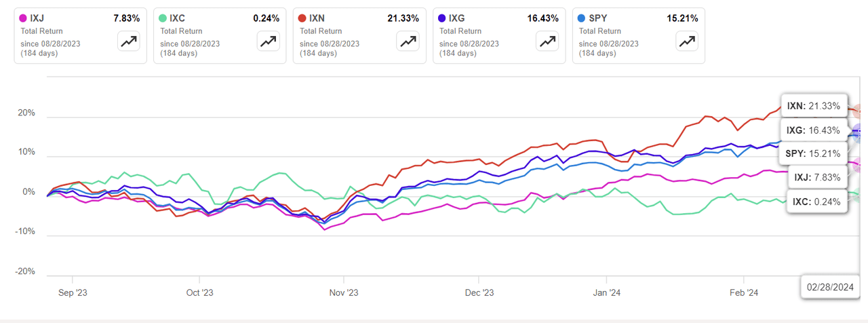Click the 20% y-axis label

pyautogui.click(x=27, y=113)
